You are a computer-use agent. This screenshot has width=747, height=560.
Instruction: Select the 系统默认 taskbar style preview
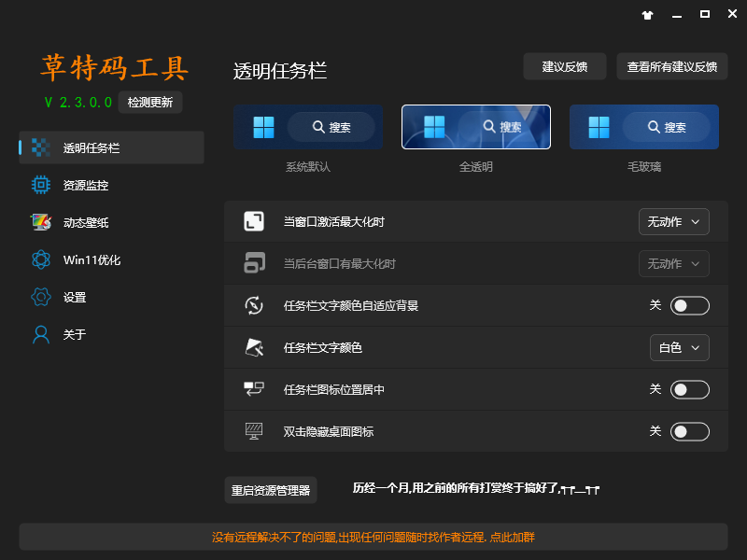(x=308, y=127)
